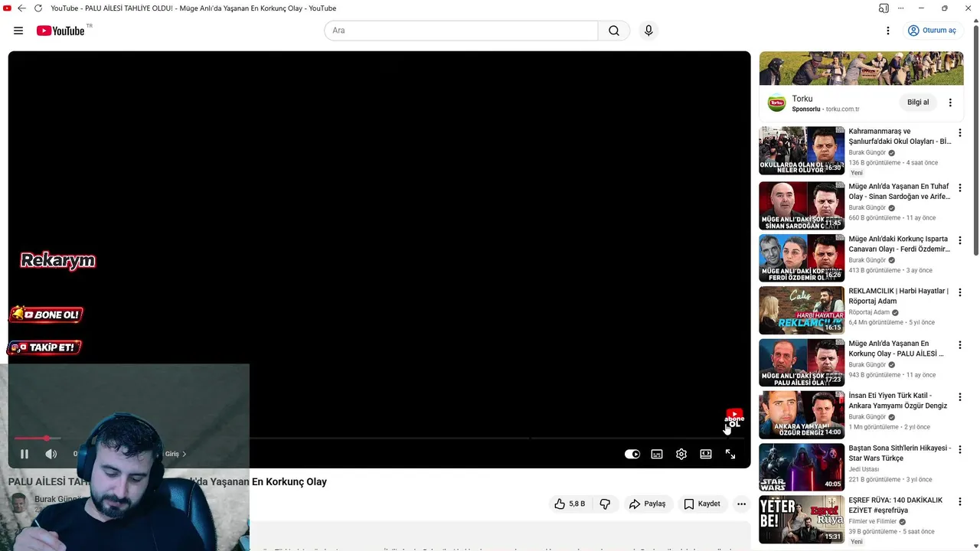This screenshot has height=551, width=980.
Task: Visit Jedi Ustası channel name
Action: [864, 469]
